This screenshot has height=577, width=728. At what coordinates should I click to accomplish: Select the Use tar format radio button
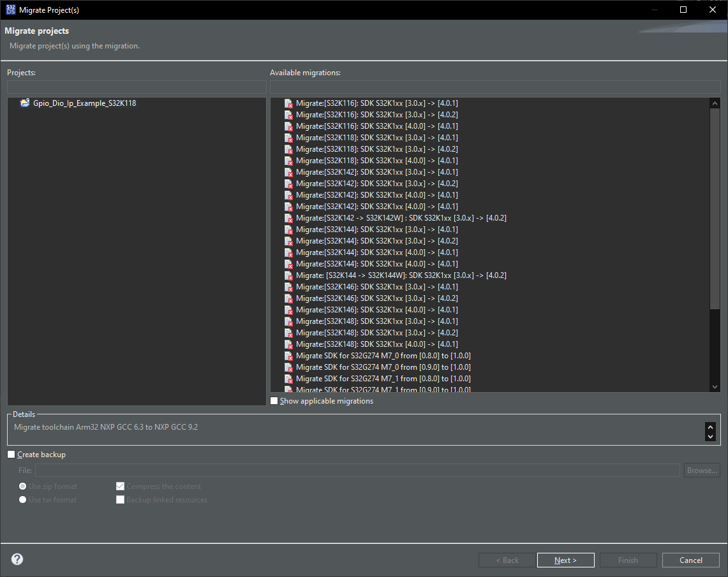(22, 499)
